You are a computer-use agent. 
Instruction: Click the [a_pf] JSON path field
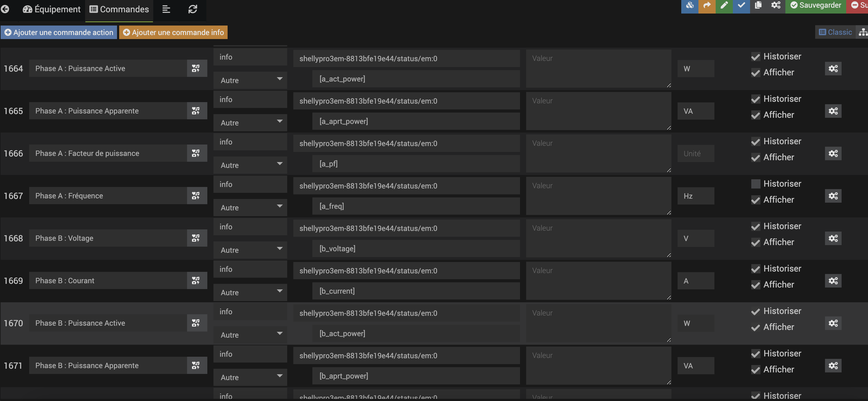[x=416, y=164]
